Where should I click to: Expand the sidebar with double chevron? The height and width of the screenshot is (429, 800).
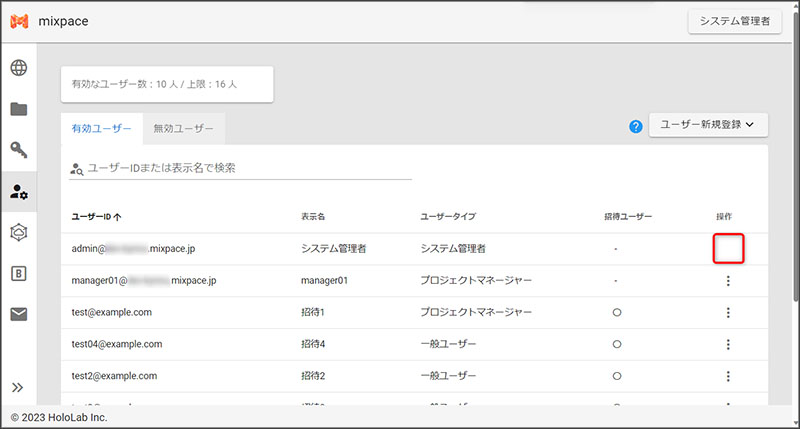click(x=18, y=387)
